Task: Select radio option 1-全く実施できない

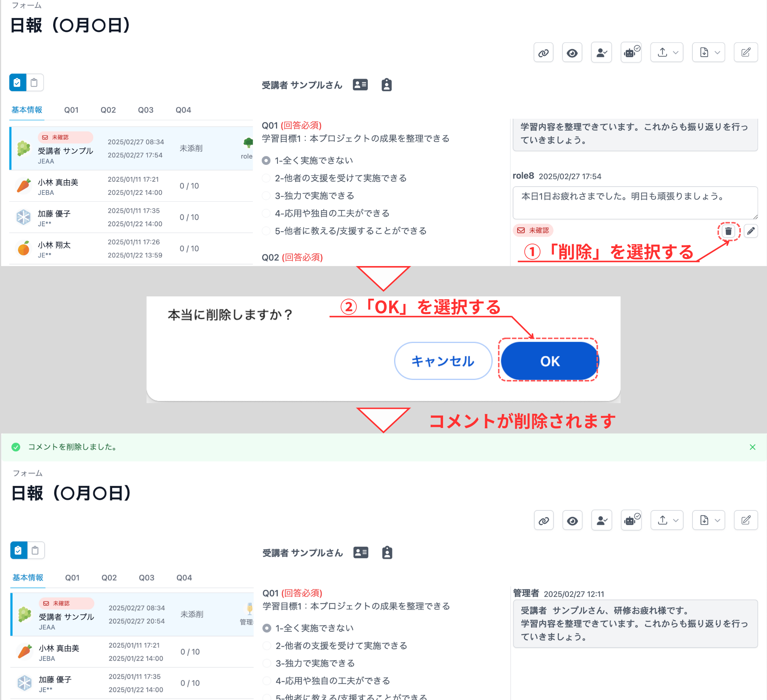Action: tap(266, 160)
